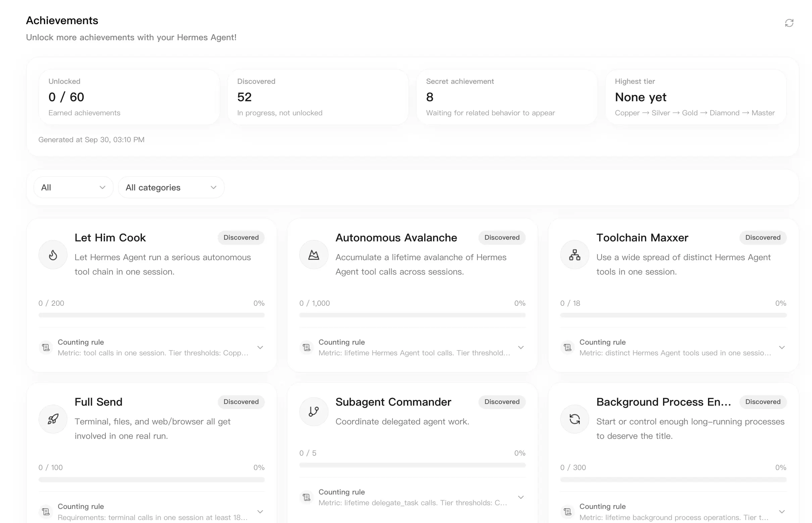Expand Full Send counting rule chevron
Screen dimensions: 812x523
pos(260,512)
